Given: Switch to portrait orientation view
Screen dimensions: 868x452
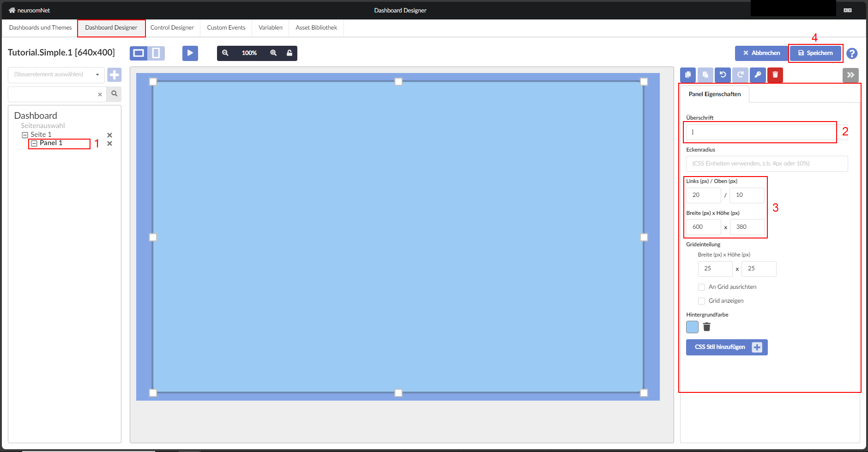Looking at the screenshot, I should (156, 53).
